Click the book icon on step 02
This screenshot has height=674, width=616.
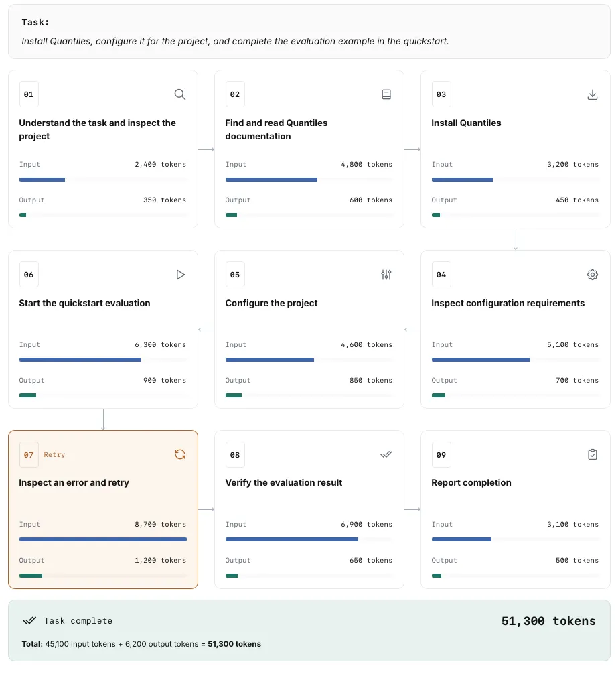[x=386, y=94]
